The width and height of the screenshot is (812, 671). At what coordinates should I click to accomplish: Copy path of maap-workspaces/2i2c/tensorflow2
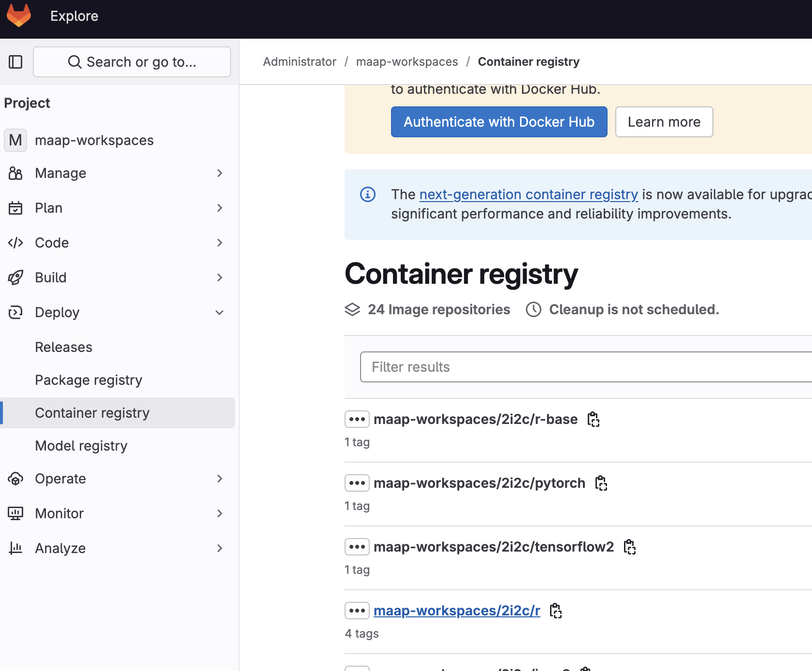(629, 547)
